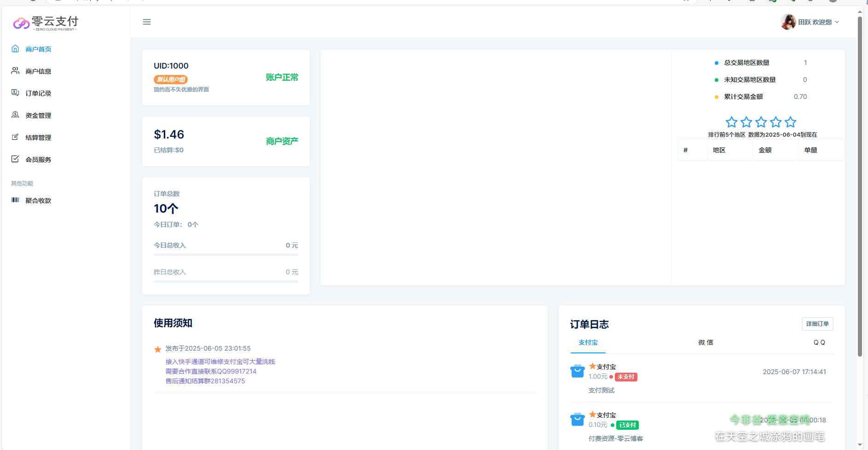Click the 今日总收入 progress bar
868x450 pixels.
[x=226, y=254]
